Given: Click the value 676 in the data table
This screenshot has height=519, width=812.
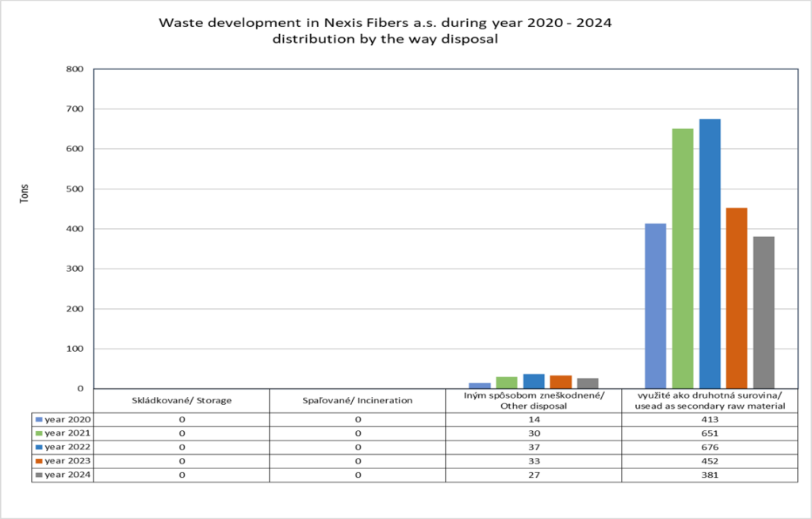Looking at the screenshot, I should (x=710, y=447).
